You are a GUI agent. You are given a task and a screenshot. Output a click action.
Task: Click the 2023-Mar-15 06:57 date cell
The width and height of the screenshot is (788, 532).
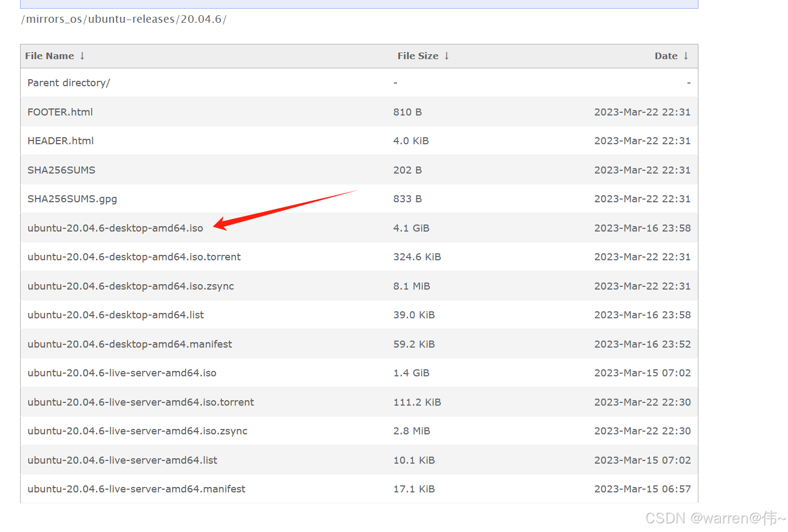[643, 489]
